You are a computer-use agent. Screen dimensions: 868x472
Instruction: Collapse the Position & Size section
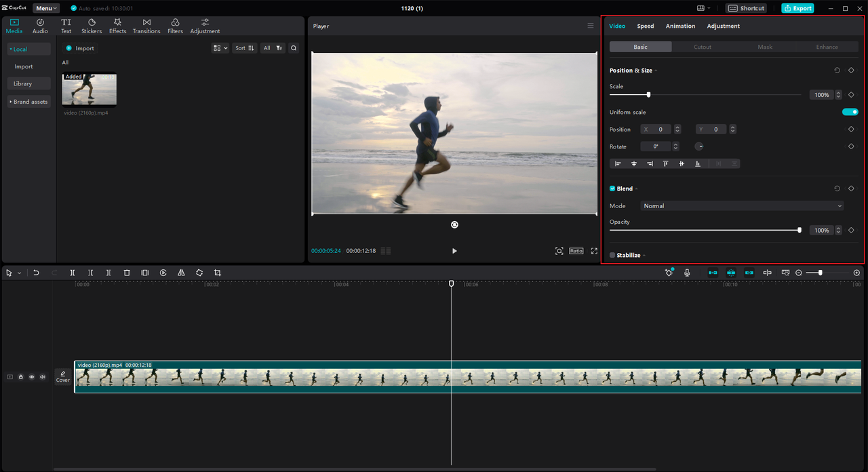[656, 71]
